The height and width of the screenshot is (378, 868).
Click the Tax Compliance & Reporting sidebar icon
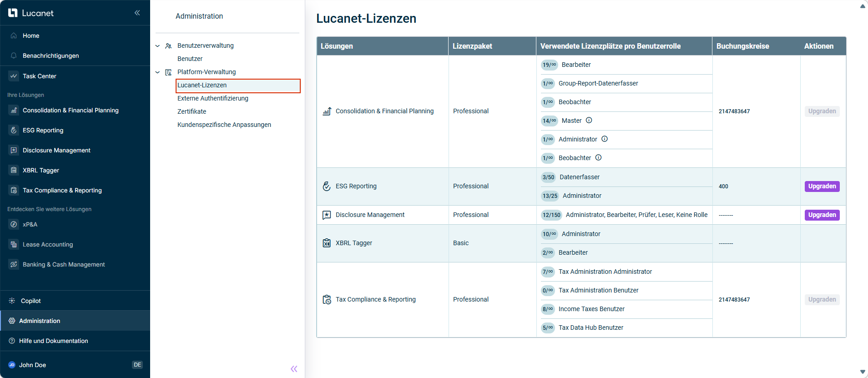point(14,190)
